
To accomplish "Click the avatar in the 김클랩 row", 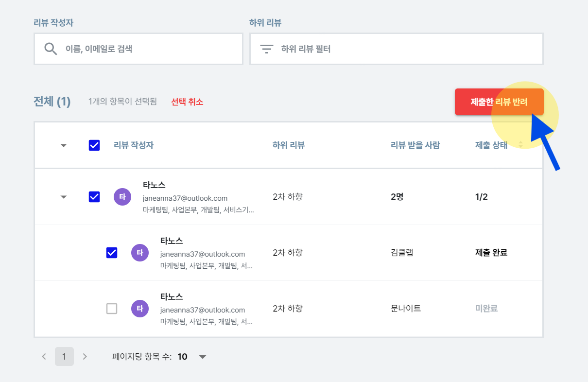I will pos(140,253).
